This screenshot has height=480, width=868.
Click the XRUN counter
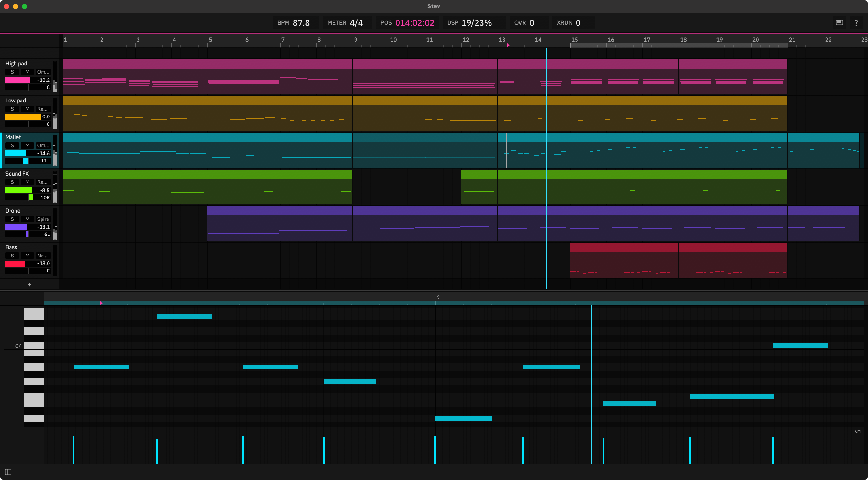pyautogui.click(x=573, y=22)
